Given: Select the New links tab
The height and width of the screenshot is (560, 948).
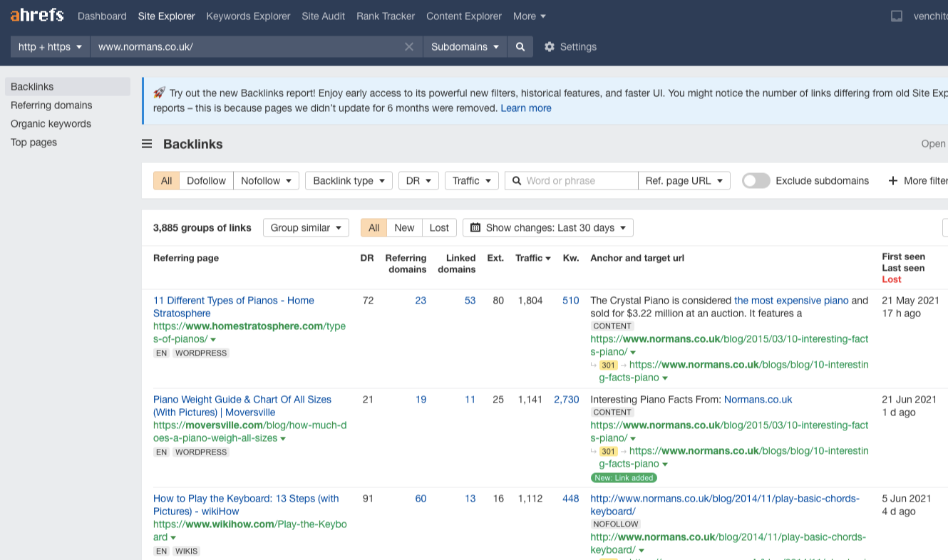Looking at the screenshot, I should 404,228.
